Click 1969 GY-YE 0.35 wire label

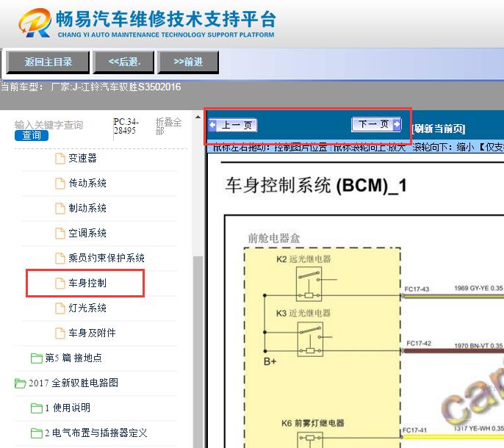tap(478, 289)
